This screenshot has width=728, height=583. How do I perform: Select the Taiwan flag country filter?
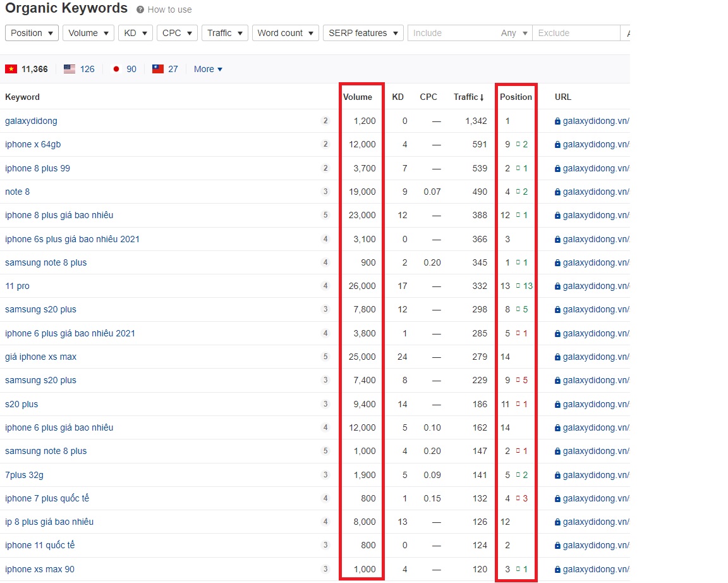click(158, 69)
